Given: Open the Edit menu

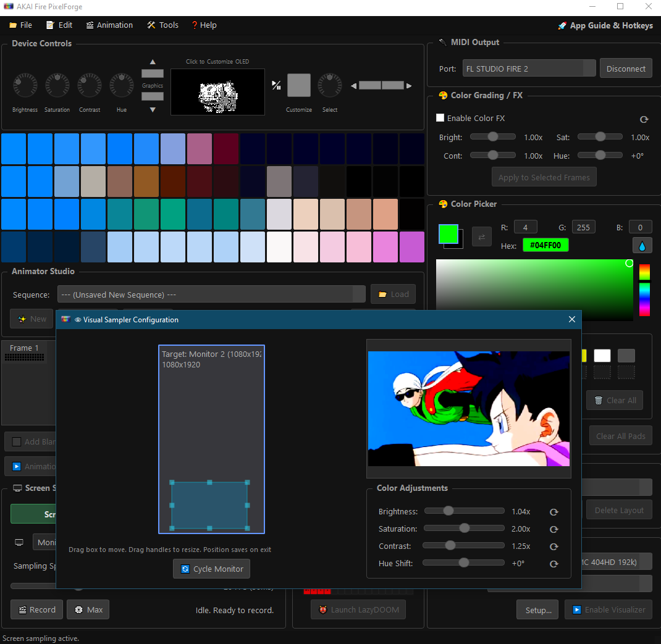Looking at the screenshot, I should 59,25.
